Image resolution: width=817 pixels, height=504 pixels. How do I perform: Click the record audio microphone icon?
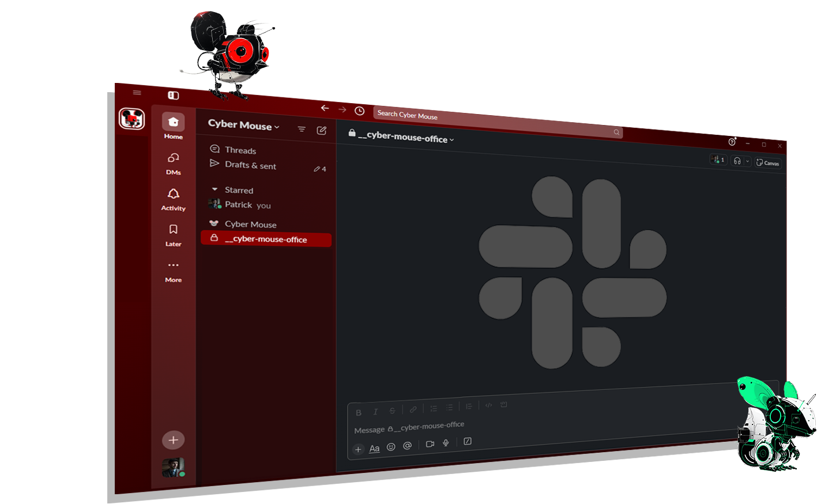coord(446,443)
